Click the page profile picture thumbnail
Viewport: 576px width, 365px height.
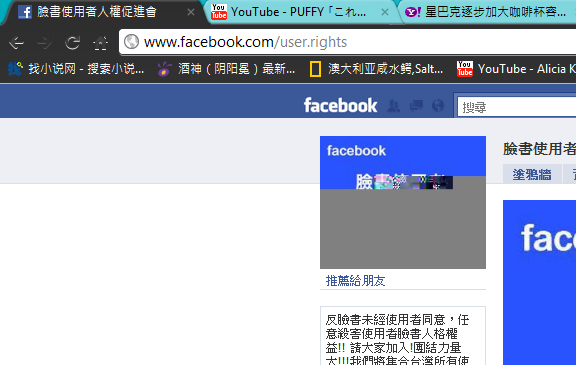[403, 202]
